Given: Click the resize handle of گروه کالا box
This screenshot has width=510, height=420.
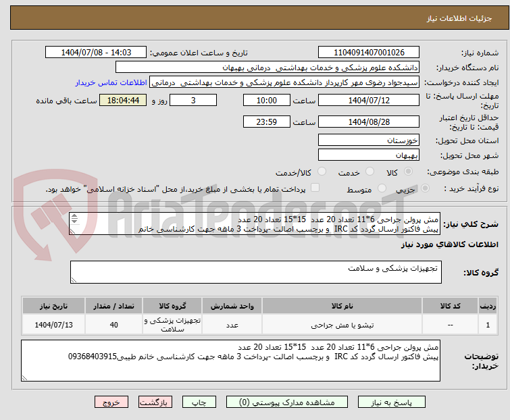Looking at the screenshot, I should (74, 280).
